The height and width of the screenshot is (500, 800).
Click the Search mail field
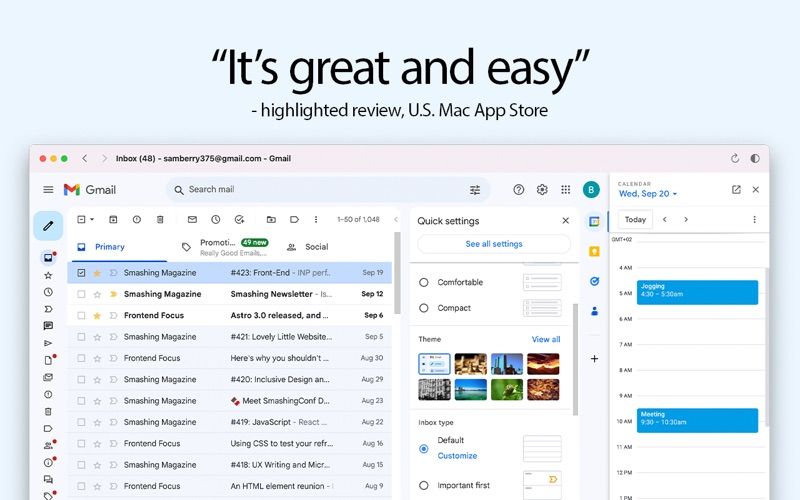[x=327, y=190]
